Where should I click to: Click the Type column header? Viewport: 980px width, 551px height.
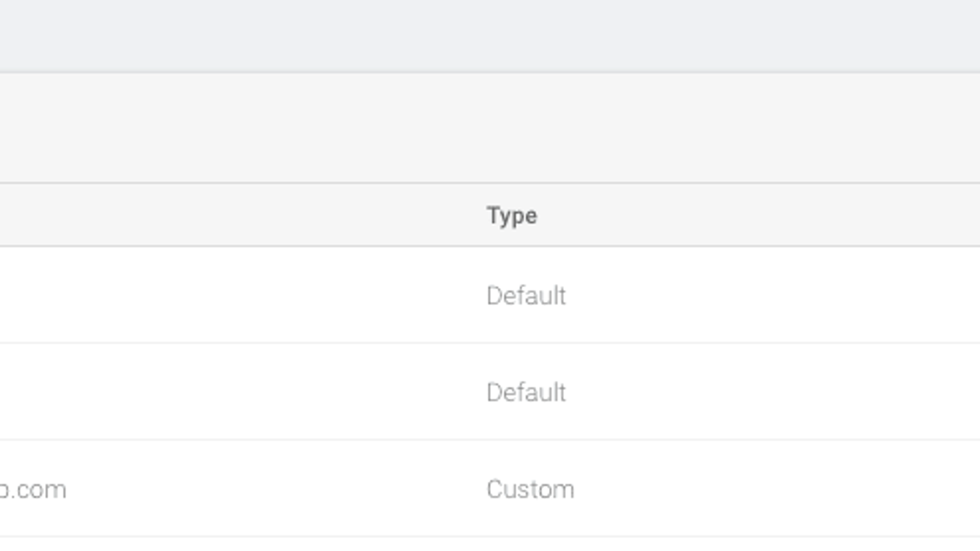511,215
